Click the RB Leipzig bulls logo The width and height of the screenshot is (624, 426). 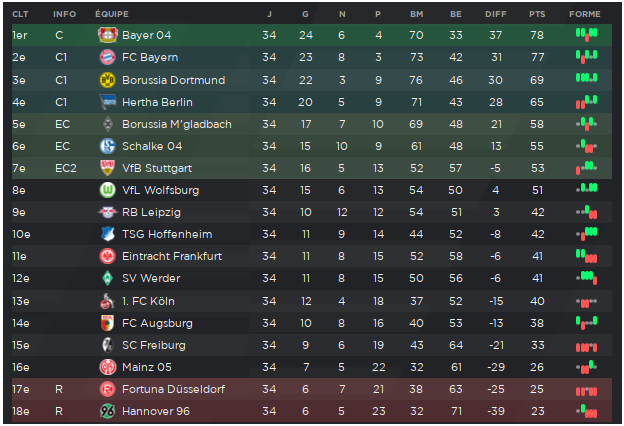(107, 212)
